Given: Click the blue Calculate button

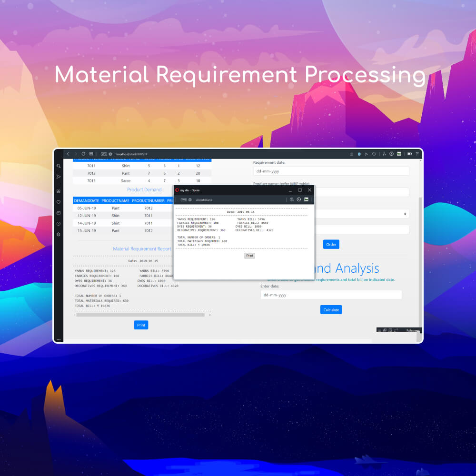Looking at the screenshot, I should coord(331,310).
